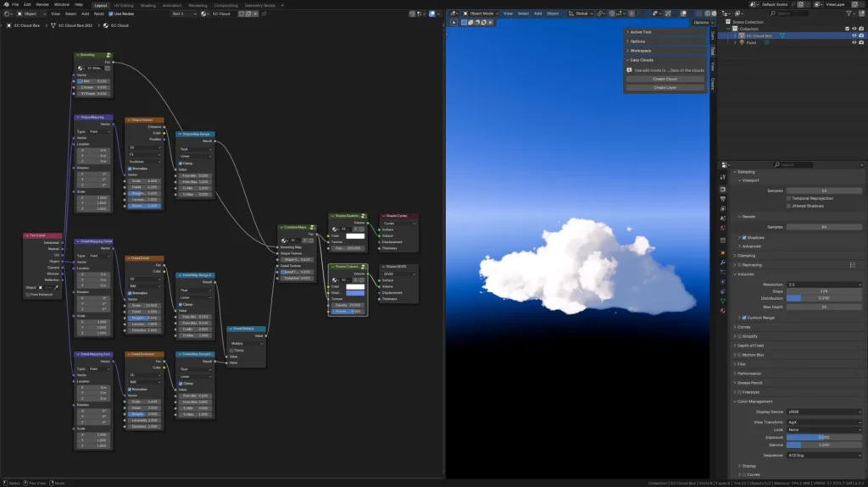The image size is (868, 487).
Task: Toggle the Motion Blur checkbox
Action: 739,355
